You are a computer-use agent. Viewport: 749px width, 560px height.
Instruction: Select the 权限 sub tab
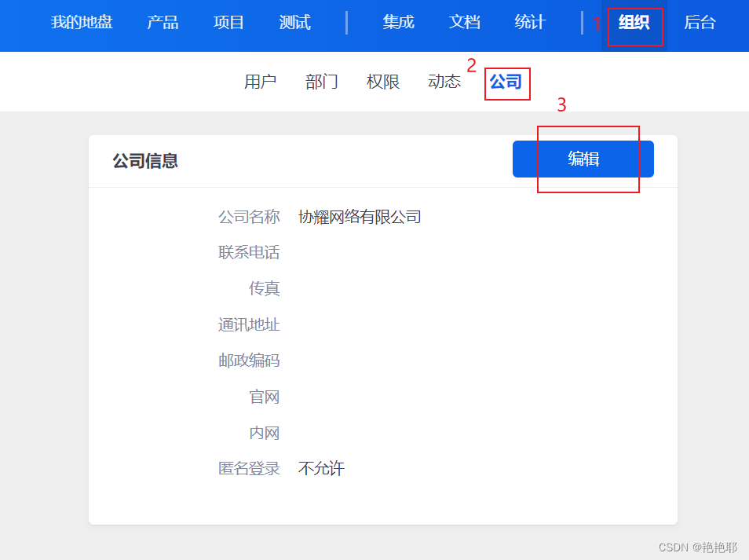383,82
